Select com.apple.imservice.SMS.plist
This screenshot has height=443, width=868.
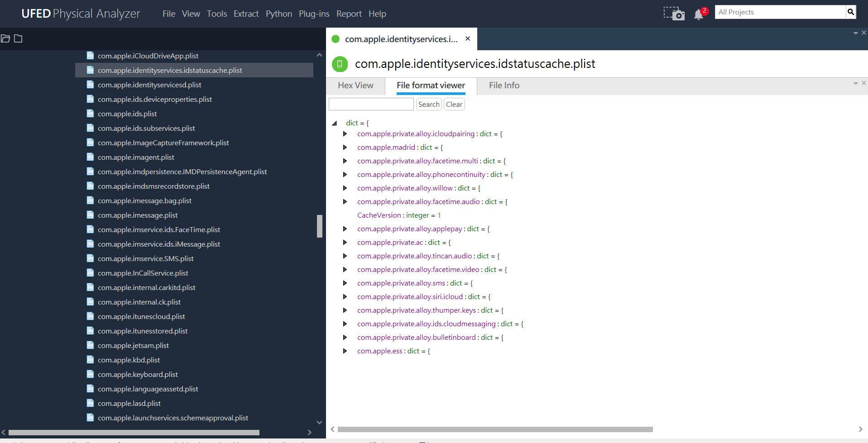pos(145,258)
